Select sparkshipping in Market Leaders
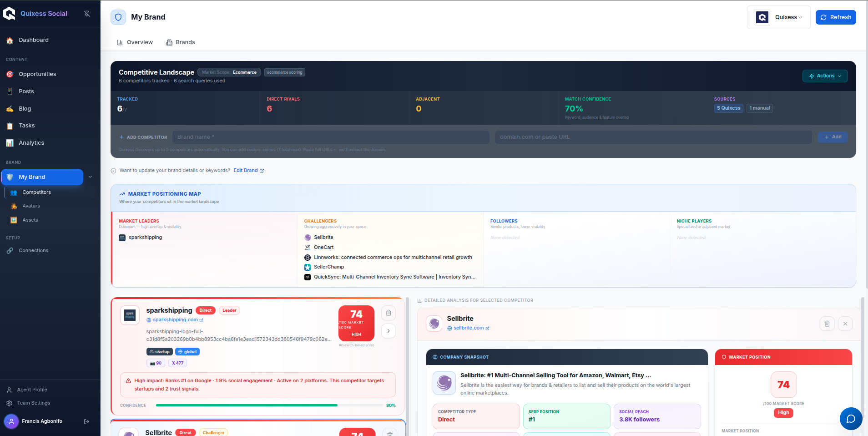 pyautogui.click(x=141, y=238)
